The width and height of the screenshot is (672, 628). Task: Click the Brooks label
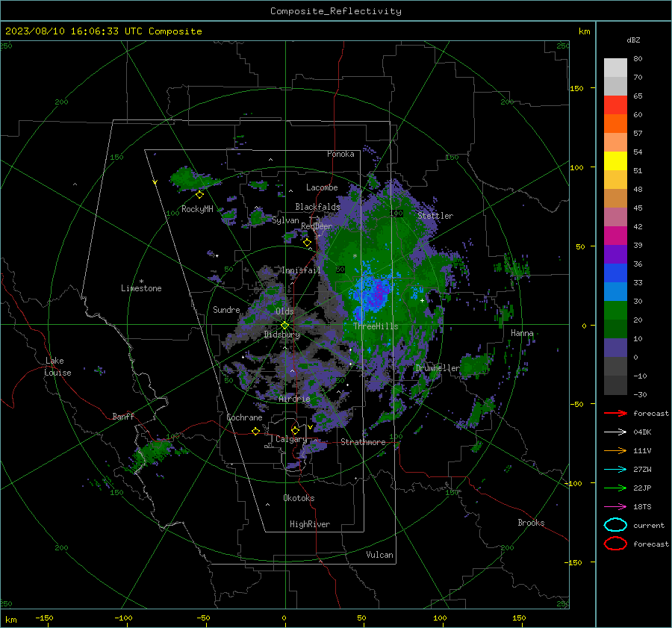point(531,523)
